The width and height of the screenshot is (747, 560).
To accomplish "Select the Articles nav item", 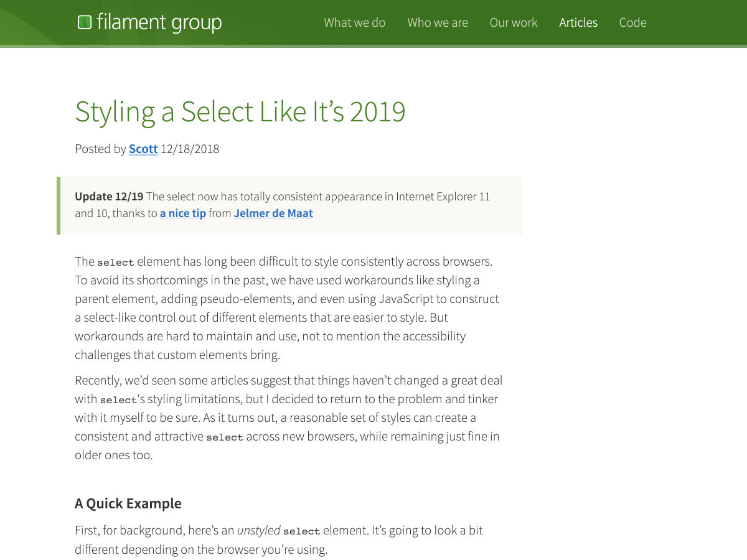I will click(x=578, y=22).
